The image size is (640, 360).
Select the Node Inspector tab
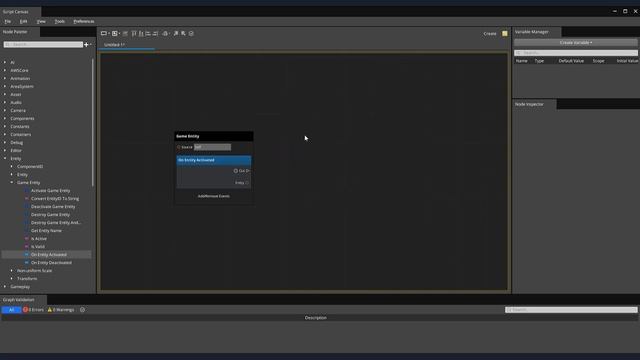click(x=529, y=104)
